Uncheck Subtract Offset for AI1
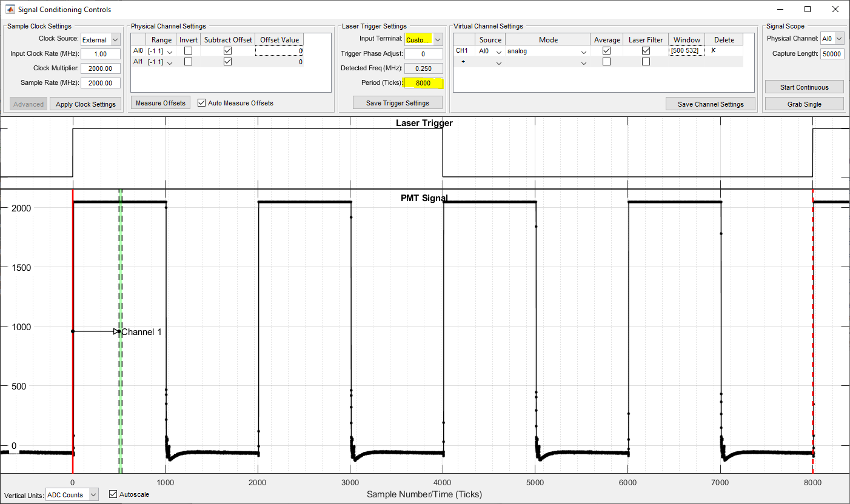This screenshot has height=504, width=850. [x=227, y=62]
